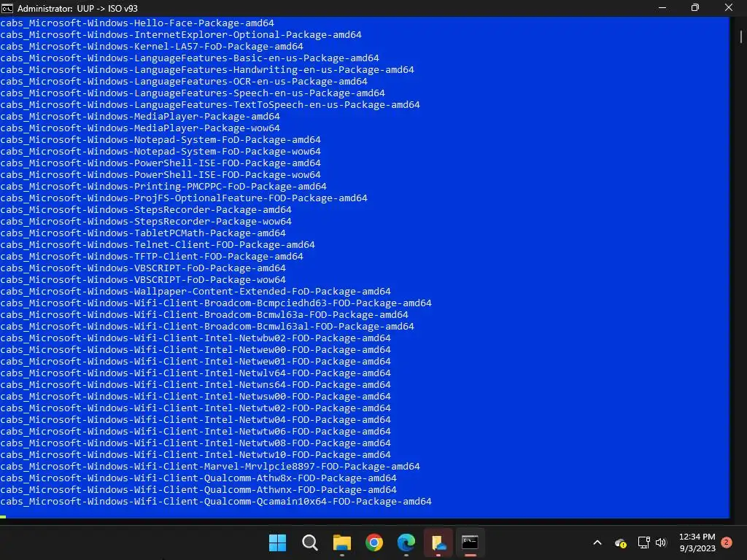This screenshot has height=560, width=747.
Task: Click the Broadcom-Bcmwl63a-FOD Wifi line
Action: point(204,315)
